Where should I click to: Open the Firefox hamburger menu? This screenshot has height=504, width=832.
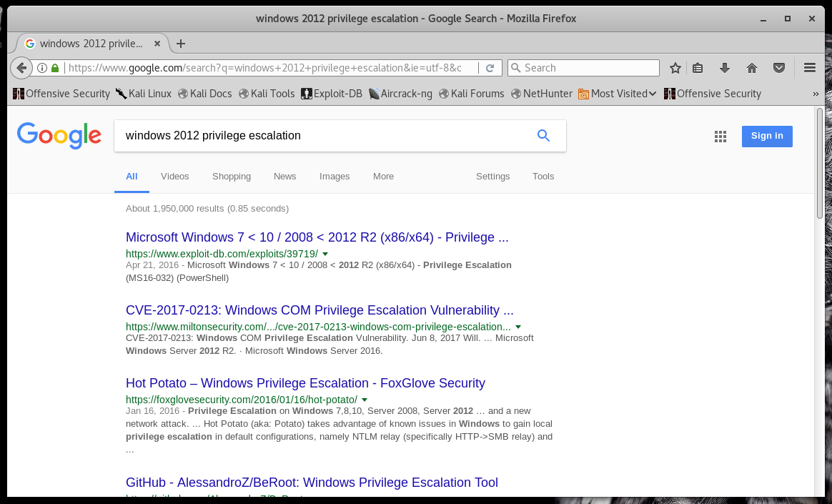click(809, 68)
